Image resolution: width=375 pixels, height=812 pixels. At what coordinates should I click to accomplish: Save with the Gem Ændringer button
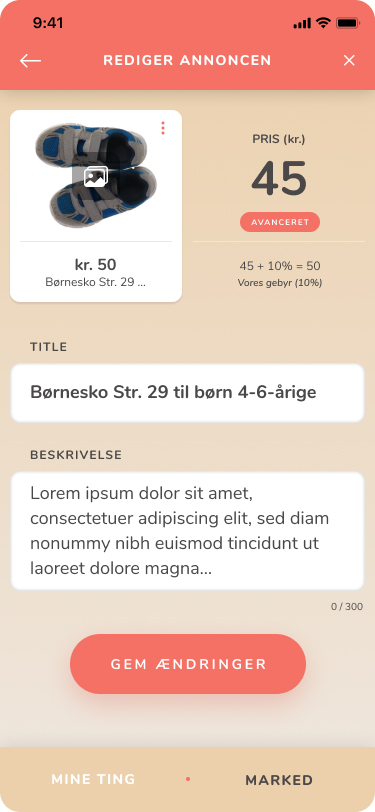click(188, 664)
